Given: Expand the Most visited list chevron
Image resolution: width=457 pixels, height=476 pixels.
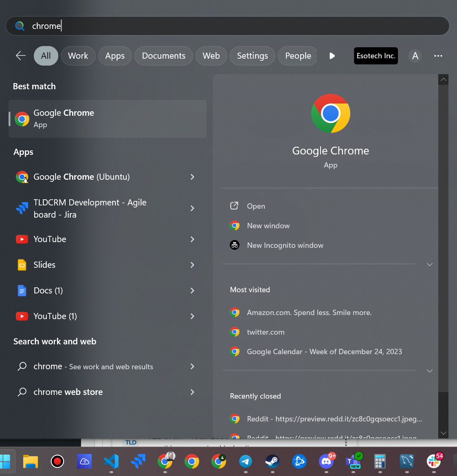Looking at the screenshot, I should click(429, 371).
